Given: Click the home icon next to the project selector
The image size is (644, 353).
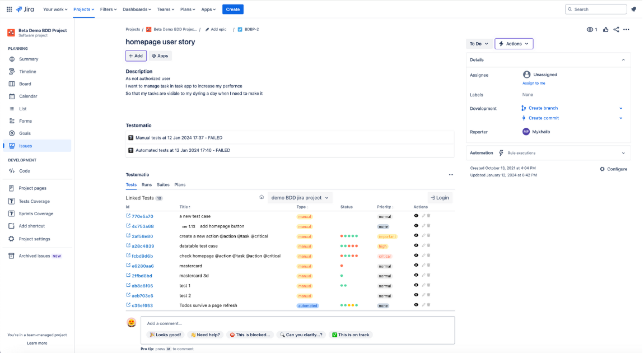Looking at the screenshot, I should tap(262, 197).
